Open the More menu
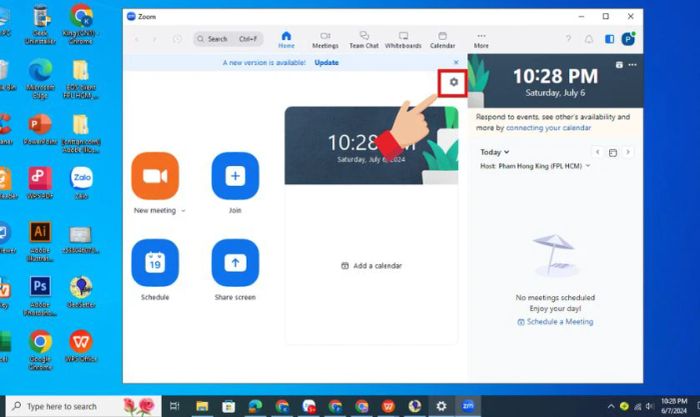 (x=481, y=40)
